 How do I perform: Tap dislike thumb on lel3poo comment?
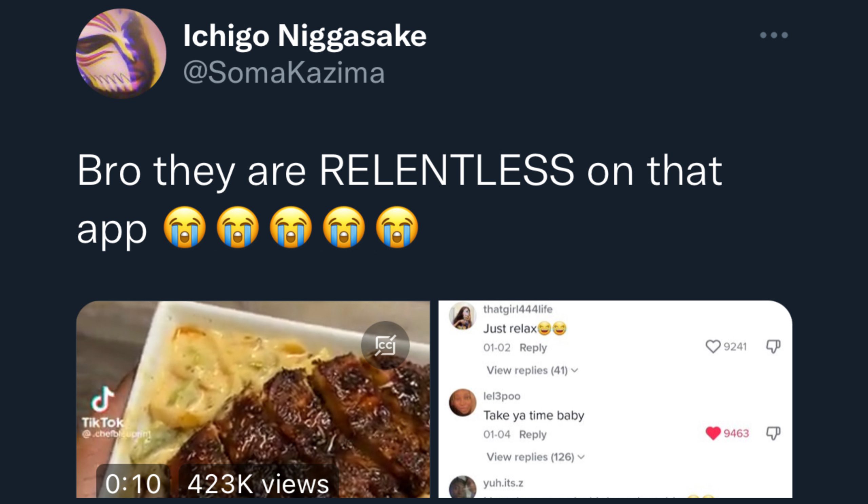tap(773, 433)
